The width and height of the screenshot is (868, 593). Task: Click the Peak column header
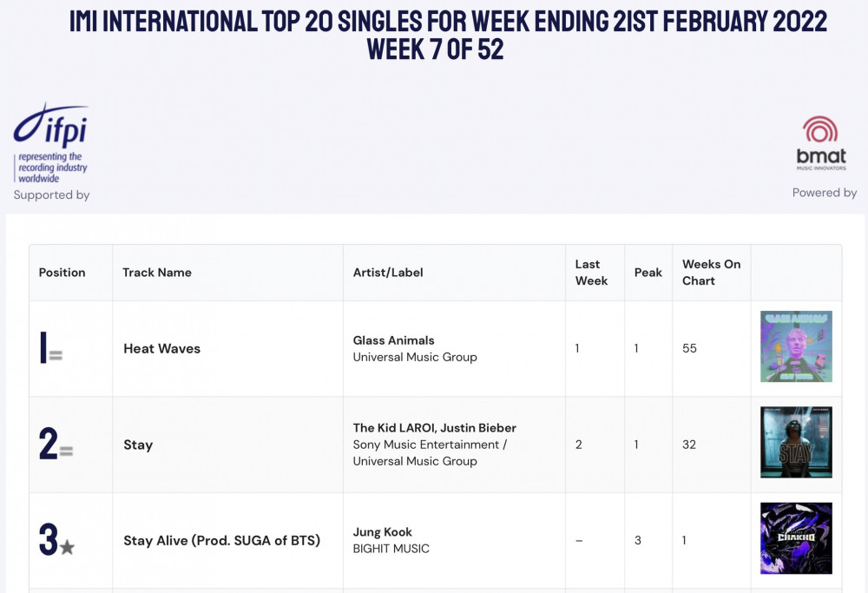(648, 273)
